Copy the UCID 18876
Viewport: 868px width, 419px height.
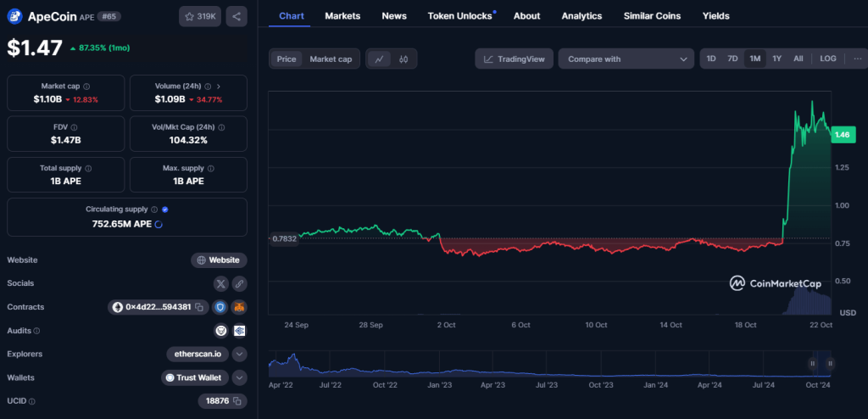click(237, 400)
